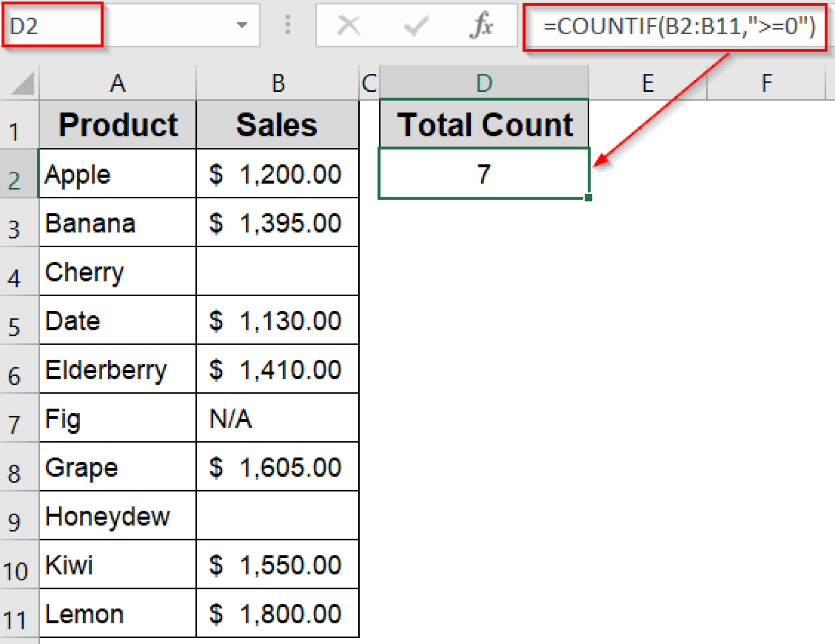Image resolution: width=835 pixels, height=644 pixels.
Task: Click the N/A cell next to Fig
Action: point(278,418)
